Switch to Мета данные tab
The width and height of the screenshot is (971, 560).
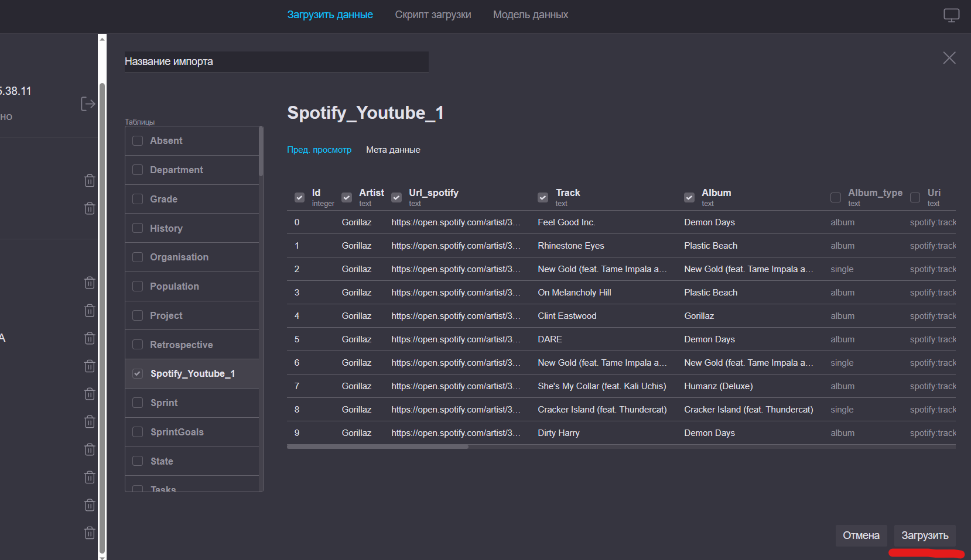393,150
